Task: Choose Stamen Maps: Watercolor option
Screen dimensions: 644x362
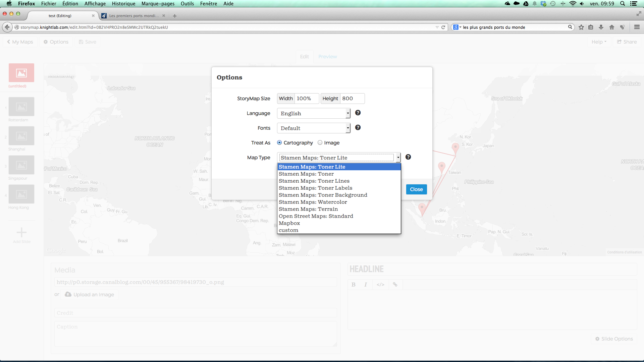Action: (313, 202)
